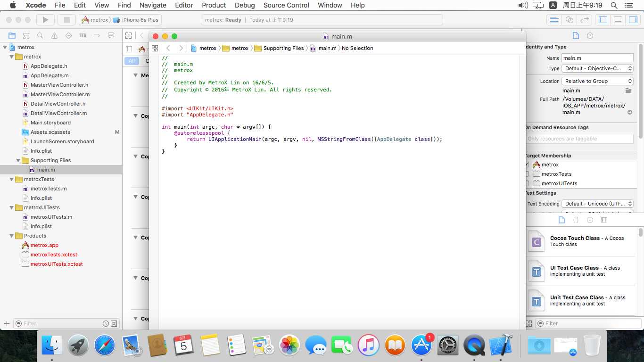Switch to the Version editor icon
This screenshot has width=644, height=362.
(x=585, y=20)
